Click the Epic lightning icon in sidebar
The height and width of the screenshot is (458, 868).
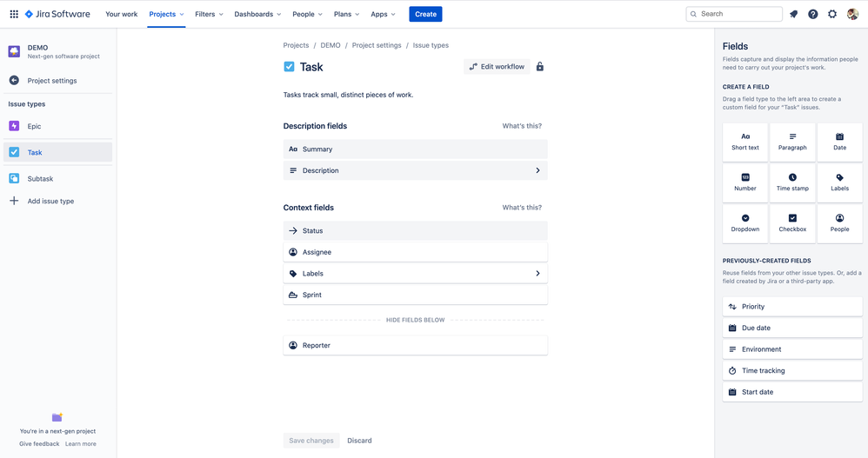pyautogui.click(x=15, y=126)
